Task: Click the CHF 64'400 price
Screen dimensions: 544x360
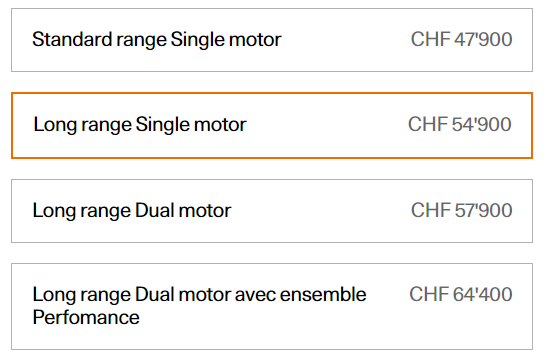Action: click(x=461, y=294)
